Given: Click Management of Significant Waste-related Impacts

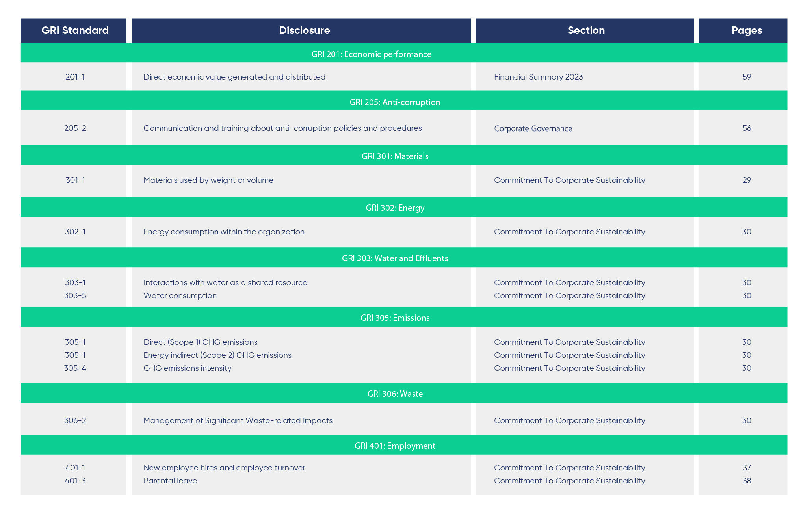Looking at the screenshot, I should click(238, 420).
